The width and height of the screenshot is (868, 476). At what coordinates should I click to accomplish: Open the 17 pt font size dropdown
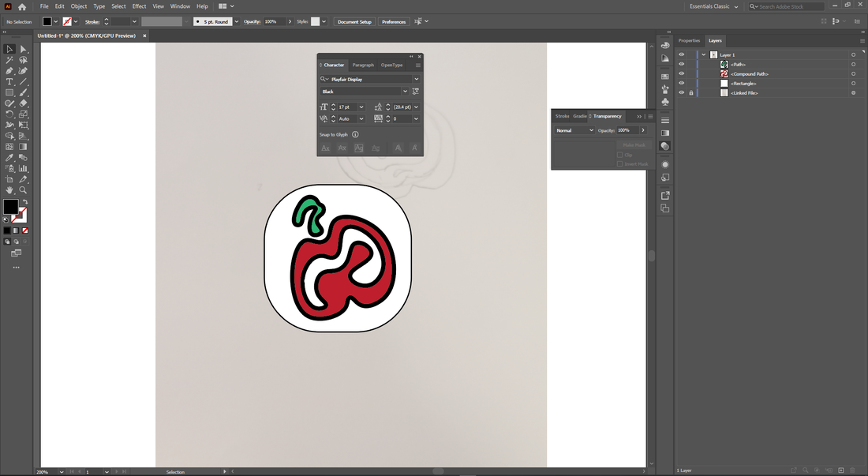pyautogui.click(x=361, y=107)
